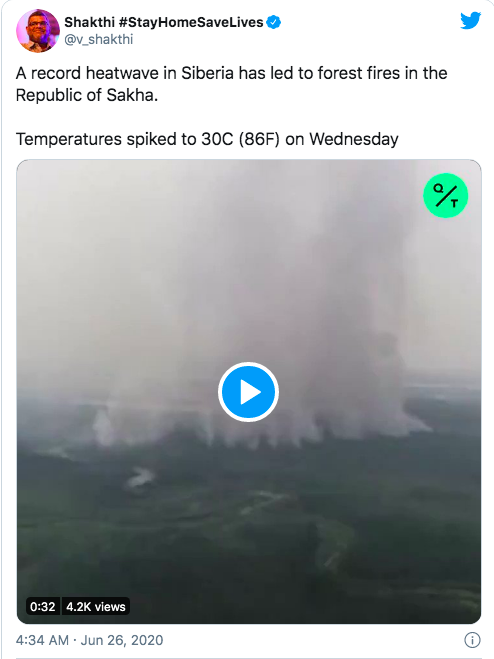Click the #StayHomeSaveLives hashtag in name
The width and height of the screenshot is (494, 659).
coord(191,22)
